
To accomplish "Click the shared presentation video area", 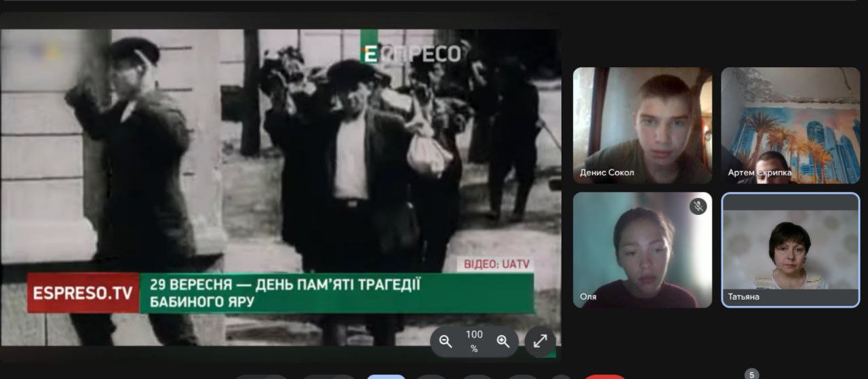I will 280,169.
